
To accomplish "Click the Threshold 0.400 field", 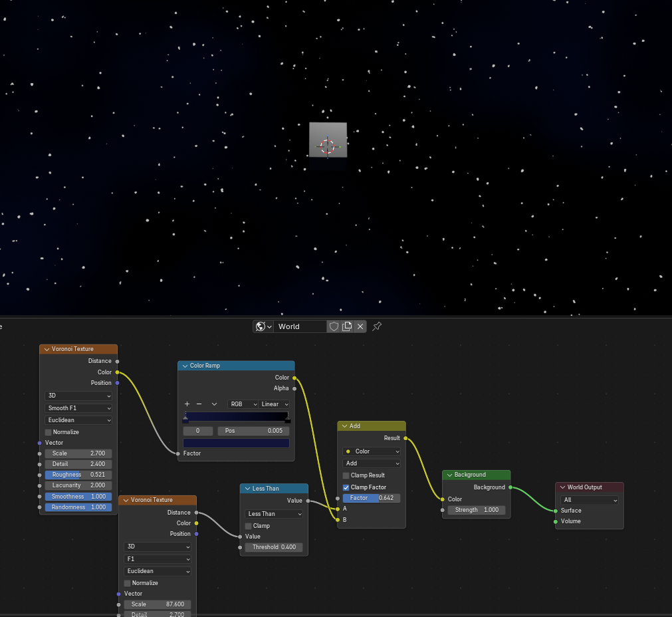I will (x=274, y=548).
